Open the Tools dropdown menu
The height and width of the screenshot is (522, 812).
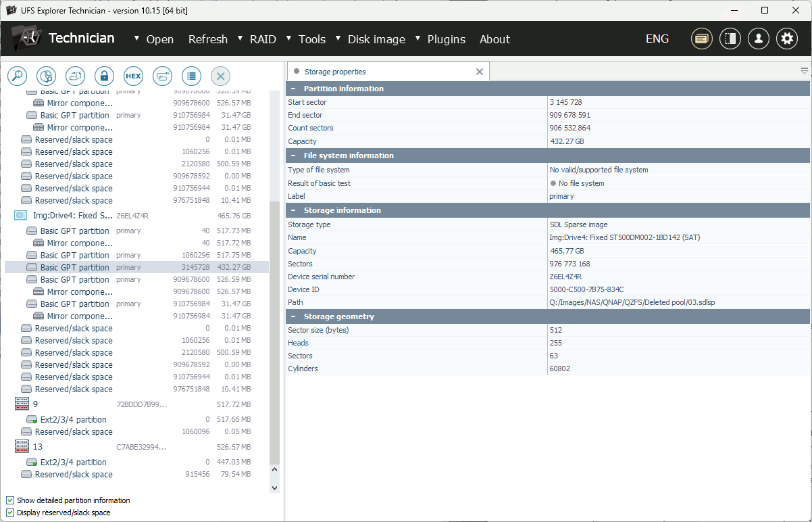(311, 39)
